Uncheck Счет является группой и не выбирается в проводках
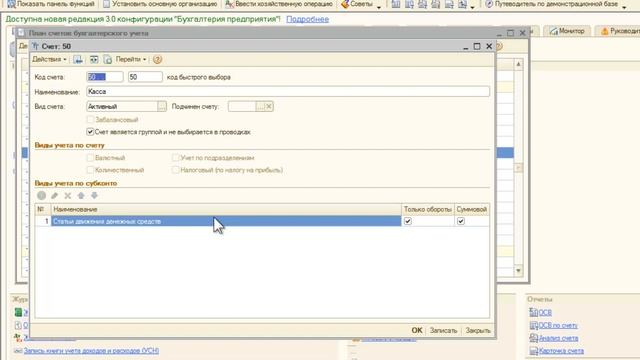 90,132
